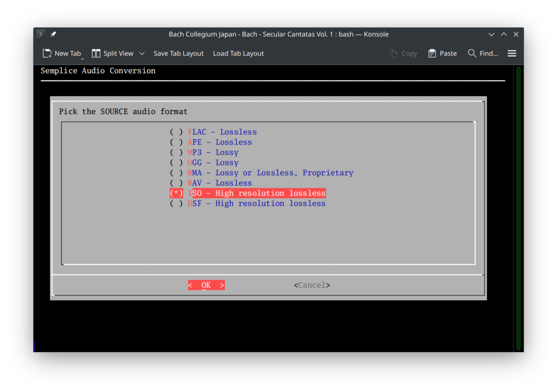Open a New Tab via the toolbar icon

click(47, 53)
